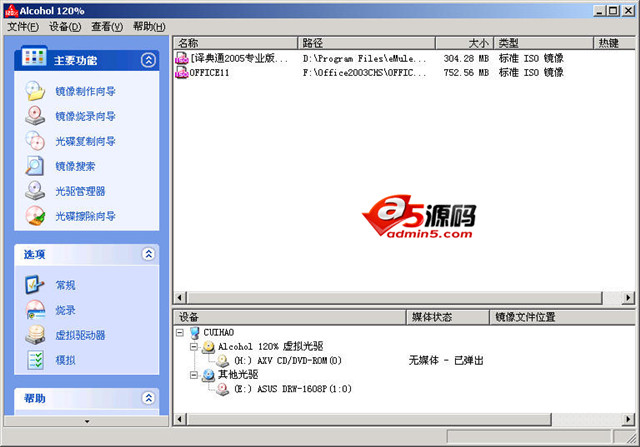Select the OFFICE11 image name
Image resolution: width=640 pixels, height=447 pixels.
coord(209,73)
